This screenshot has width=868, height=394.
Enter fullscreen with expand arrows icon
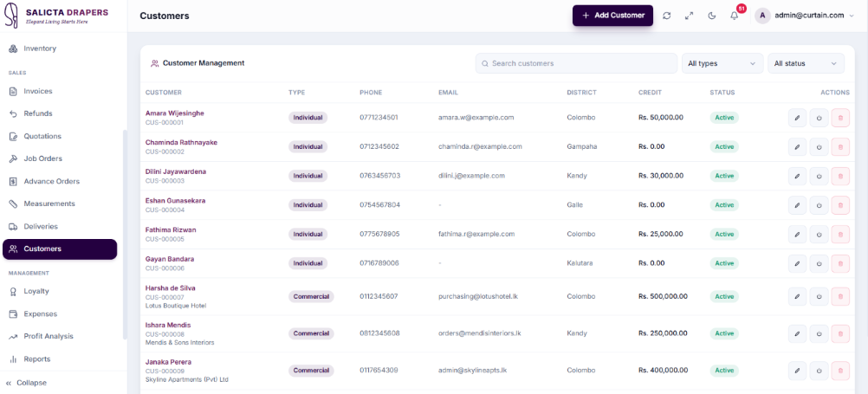[x=690, y=16]
